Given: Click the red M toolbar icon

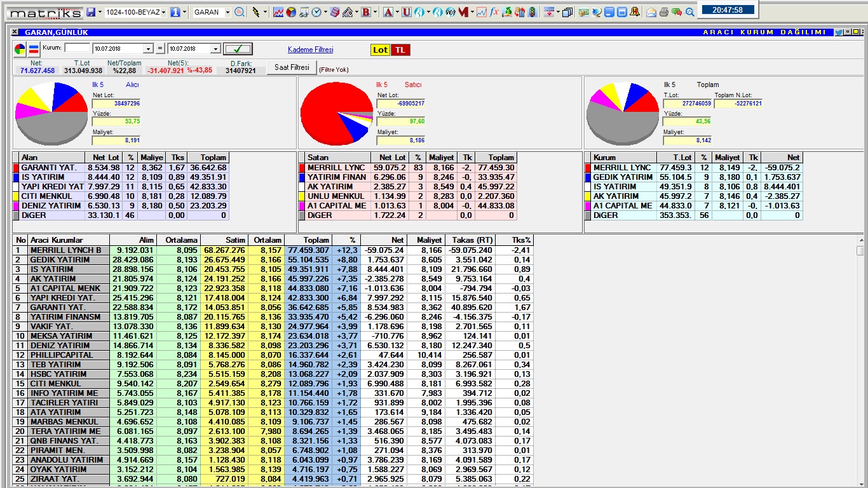Looking at the screenshot, I should coord(463,12).
